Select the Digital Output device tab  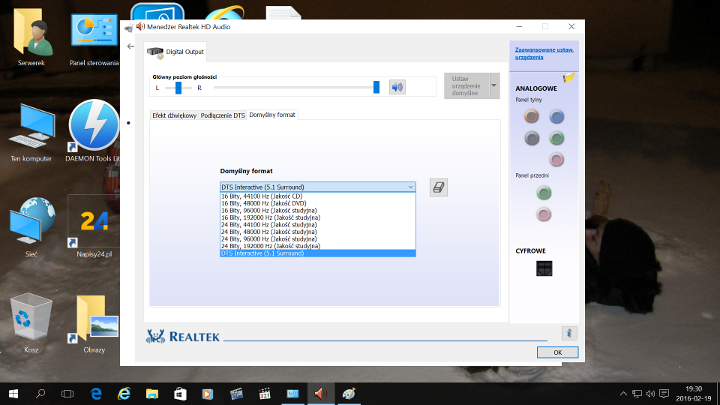(175, 51)
